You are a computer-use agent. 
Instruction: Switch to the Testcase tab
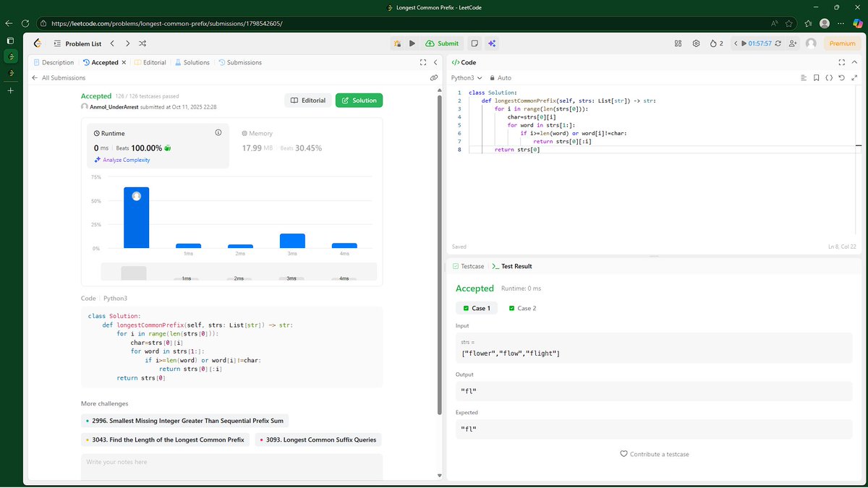(468, 266)
